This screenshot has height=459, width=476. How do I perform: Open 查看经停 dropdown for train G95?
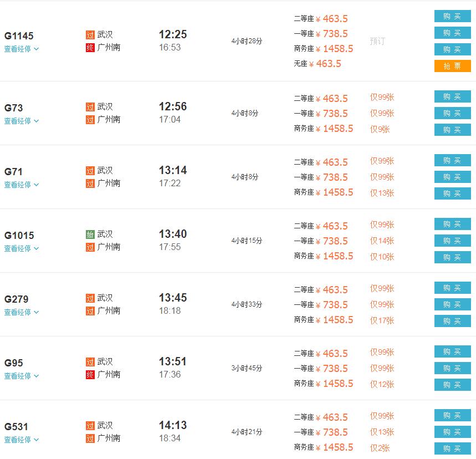point(22,376)
